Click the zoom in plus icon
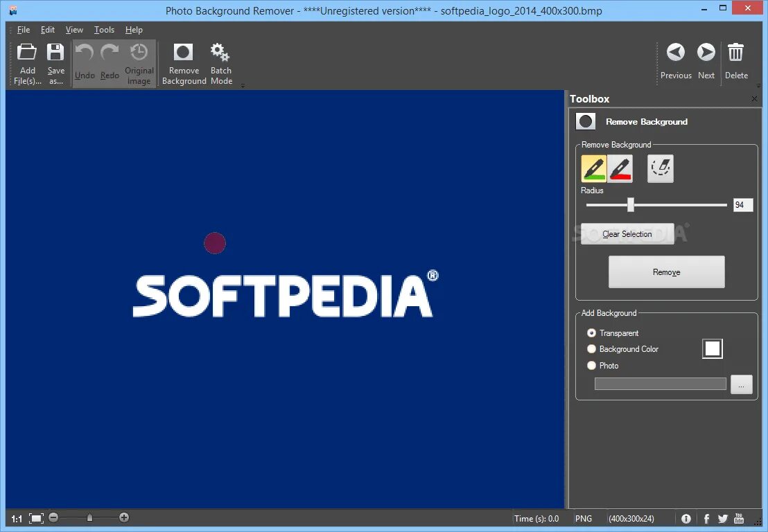Image resolution: width=768 pixels, height=532 pixels. tap(124, 517)
